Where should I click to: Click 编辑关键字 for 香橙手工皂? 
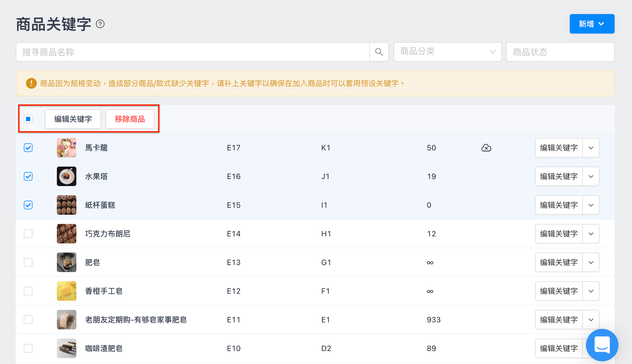pos(559,291)
